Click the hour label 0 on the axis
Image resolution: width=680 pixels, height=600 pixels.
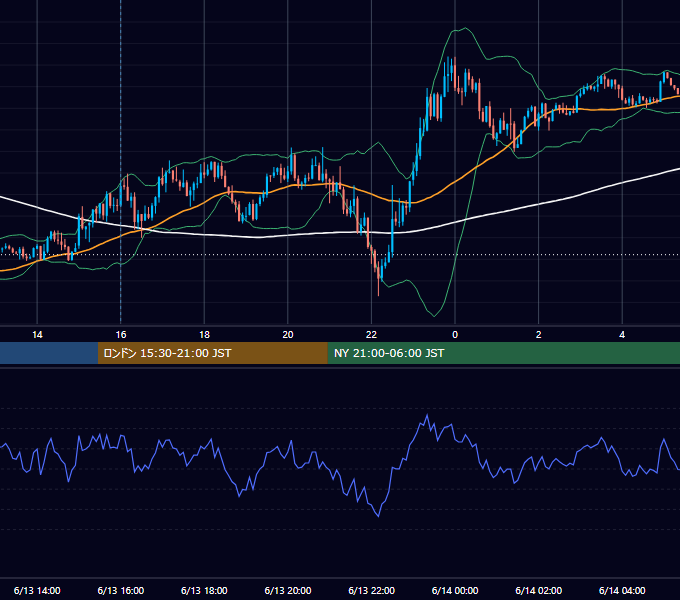(x=455, y=335)
